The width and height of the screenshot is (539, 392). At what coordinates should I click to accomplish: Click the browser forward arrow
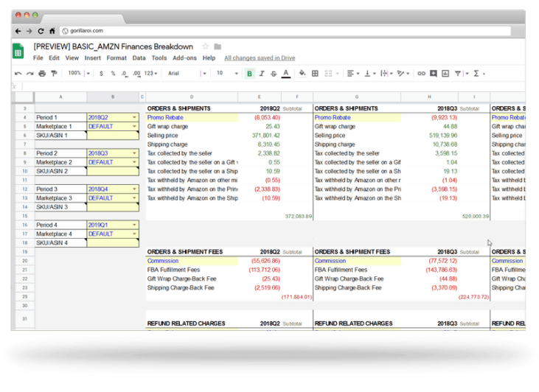click(29, 31)
